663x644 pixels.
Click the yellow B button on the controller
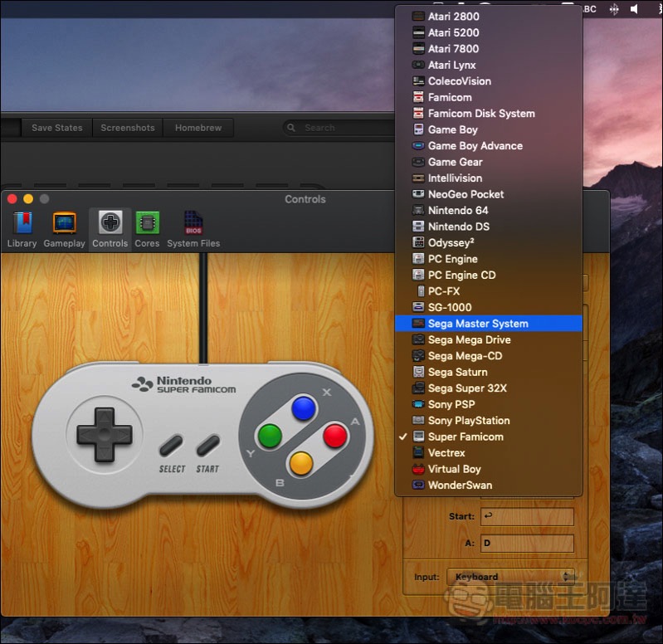coord(301,463)
